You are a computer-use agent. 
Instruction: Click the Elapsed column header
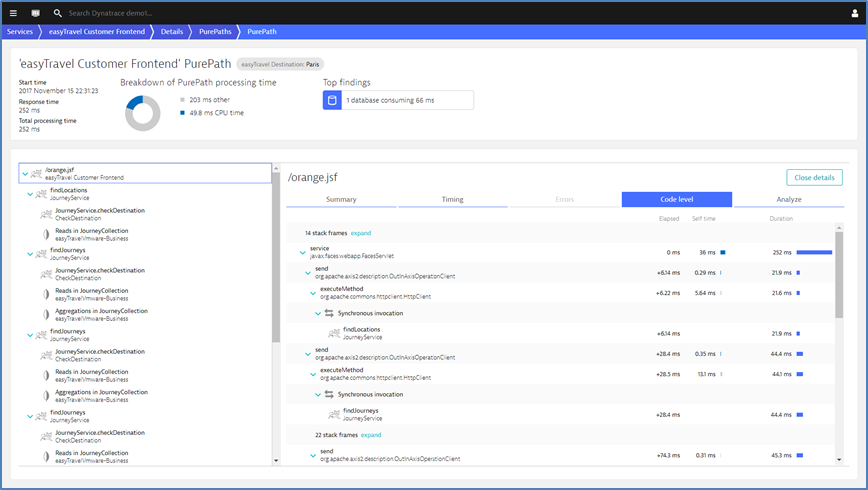pyautogui.click(x=669, y=218)
